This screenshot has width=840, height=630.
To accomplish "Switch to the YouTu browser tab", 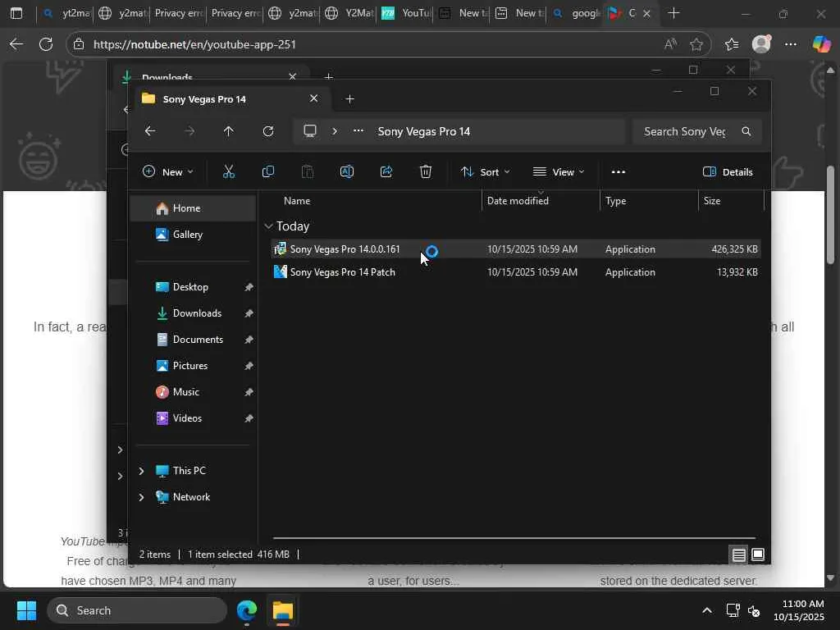I will tap(405, 13).
